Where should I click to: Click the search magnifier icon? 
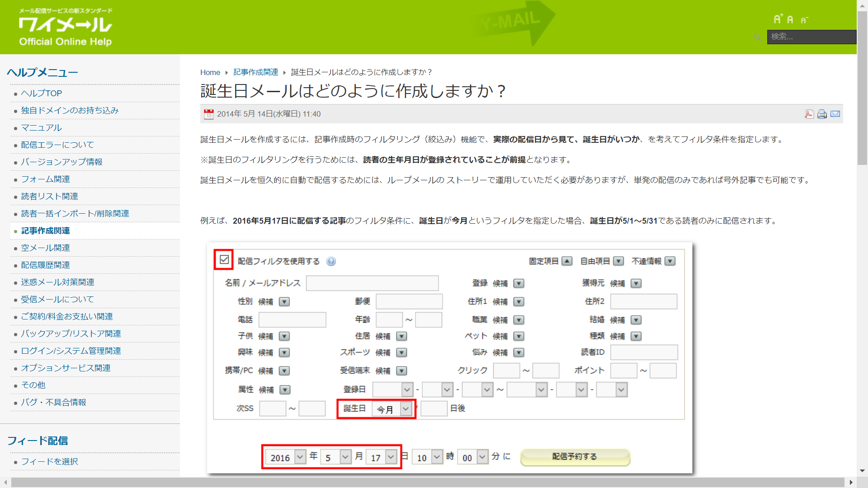(757, 37)
